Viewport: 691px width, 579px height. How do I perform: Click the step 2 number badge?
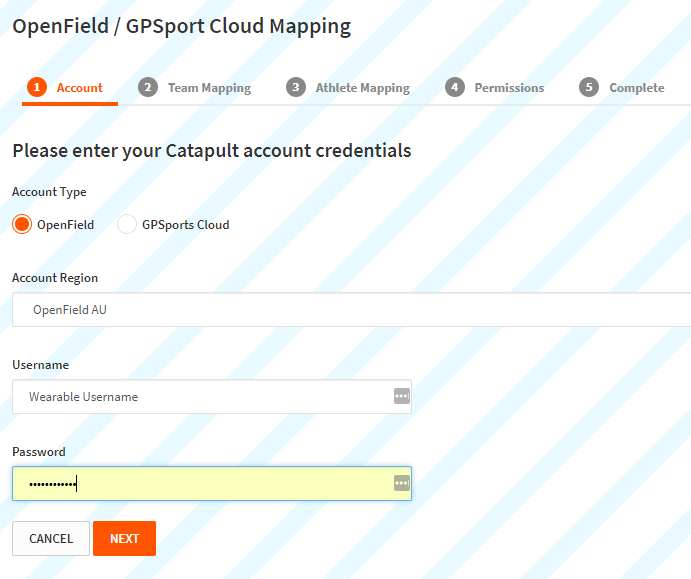click(x=148, y=87)
